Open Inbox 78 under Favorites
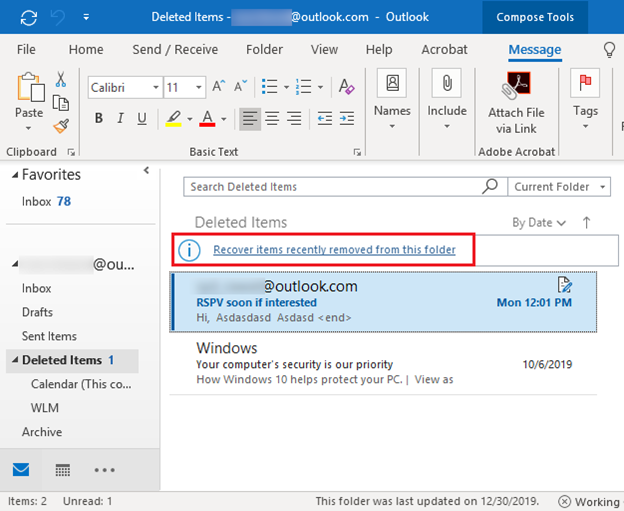 point(46,201)
